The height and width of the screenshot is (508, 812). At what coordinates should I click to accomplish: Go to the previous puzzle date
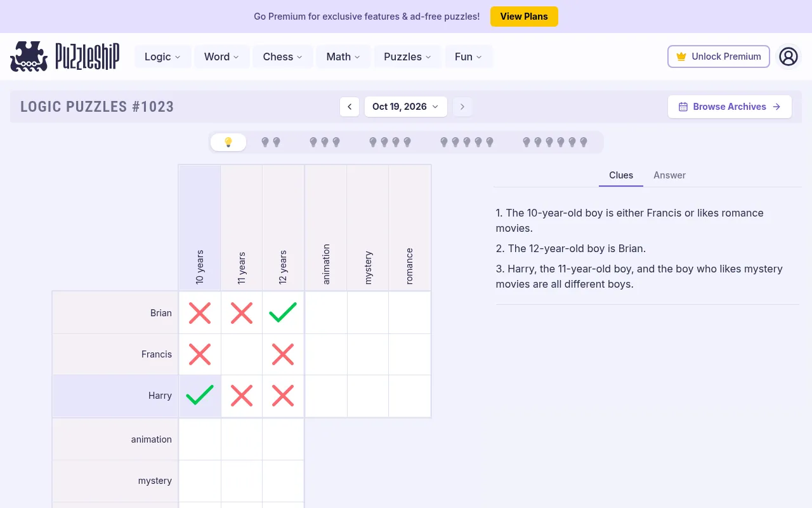click(350, 107)
